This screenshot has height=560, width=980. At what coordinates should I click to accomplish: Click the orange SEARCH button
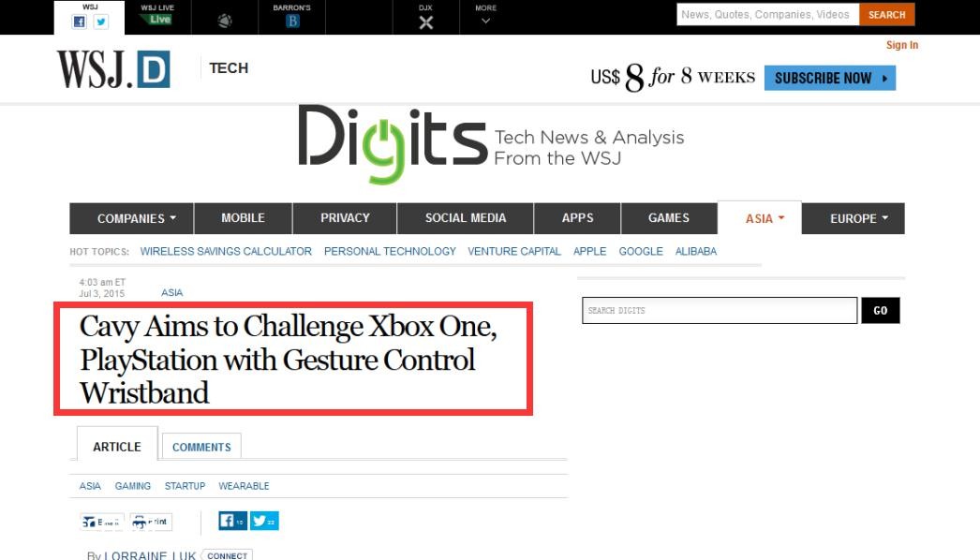[887, 14]
